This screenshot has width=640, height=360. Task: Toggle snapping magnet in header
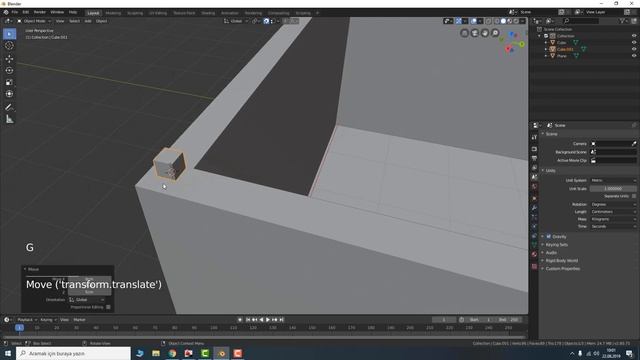[266, 21]
